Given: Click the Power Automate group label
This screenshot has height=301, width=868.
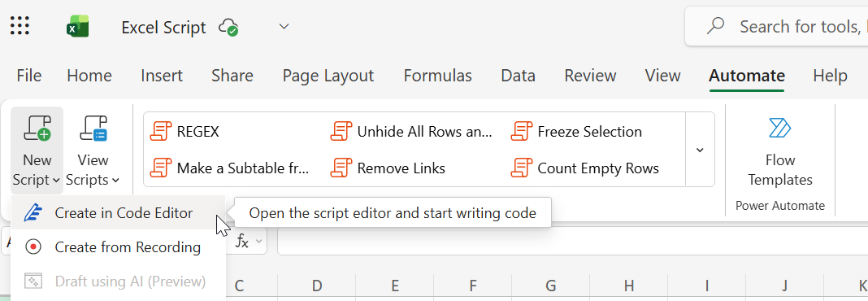Looking at the screenshot, I should [780, 206].
